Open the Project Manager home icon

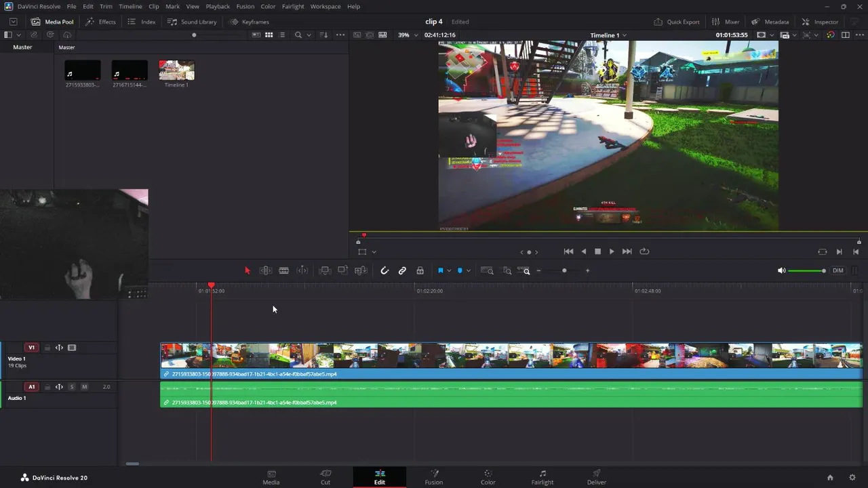[x=830, y=477]
